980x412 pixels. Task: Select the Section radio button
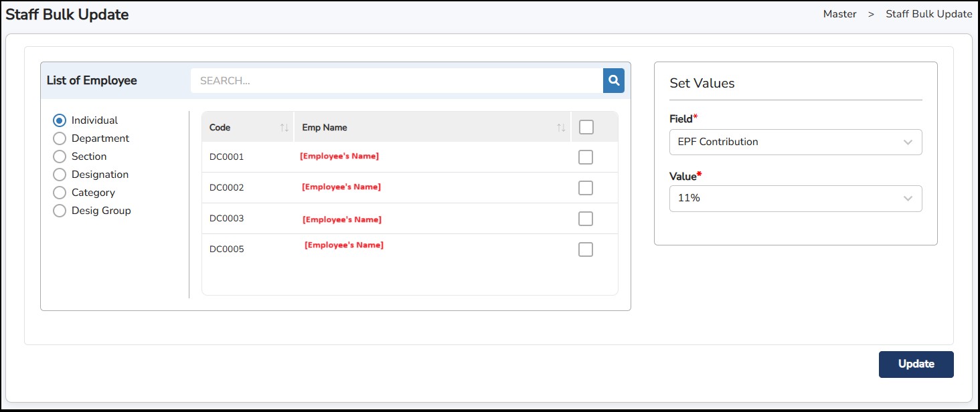(x=60, y=157)
